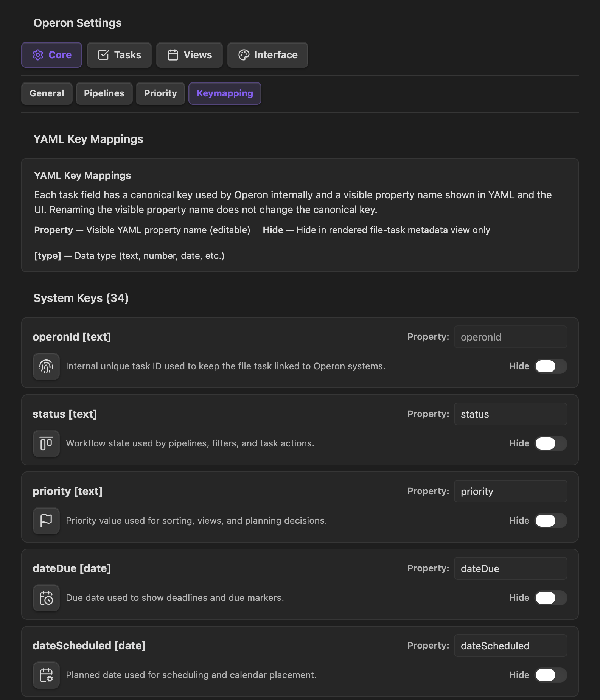
Task: Click 'priority [text]' key label
Action: (68, 491)
